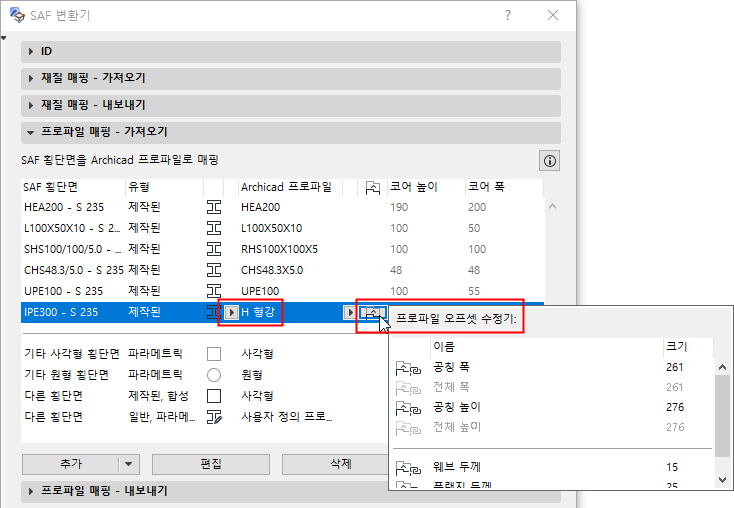This screenshot has height=508, width=734.
Task: Select the 기타 사각형 횡단면 row
Action: 205,354
